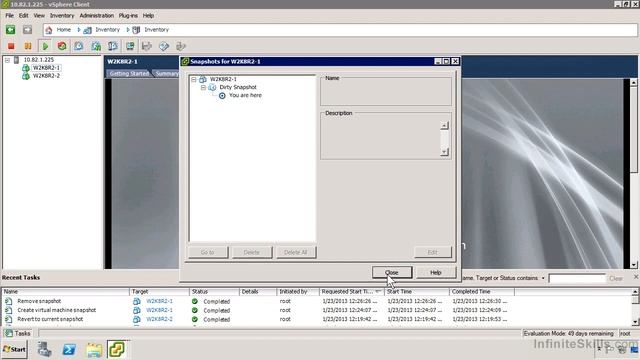
Task: Click W2K8R2-1 link in Remove snapshot row
Action: coord(159,301)
